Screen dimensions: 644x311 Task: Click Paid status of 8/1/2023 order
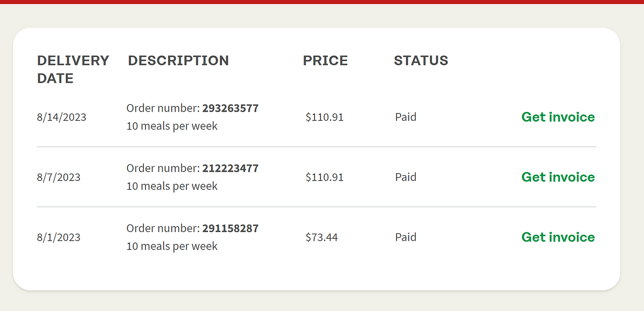406,237
